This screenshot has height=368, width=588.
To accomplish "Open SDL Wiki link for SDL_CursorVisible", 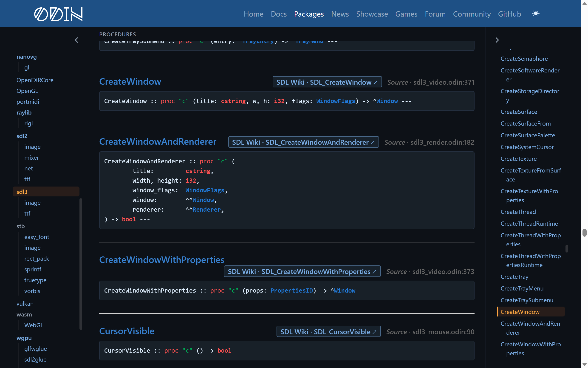I will click(328, 331).
